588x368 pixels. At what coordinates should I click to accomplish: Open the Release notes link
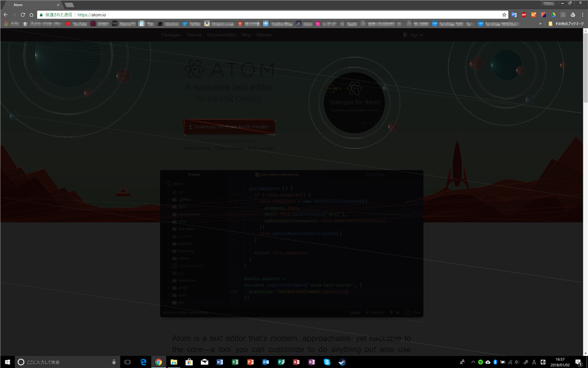coord(198,148)
